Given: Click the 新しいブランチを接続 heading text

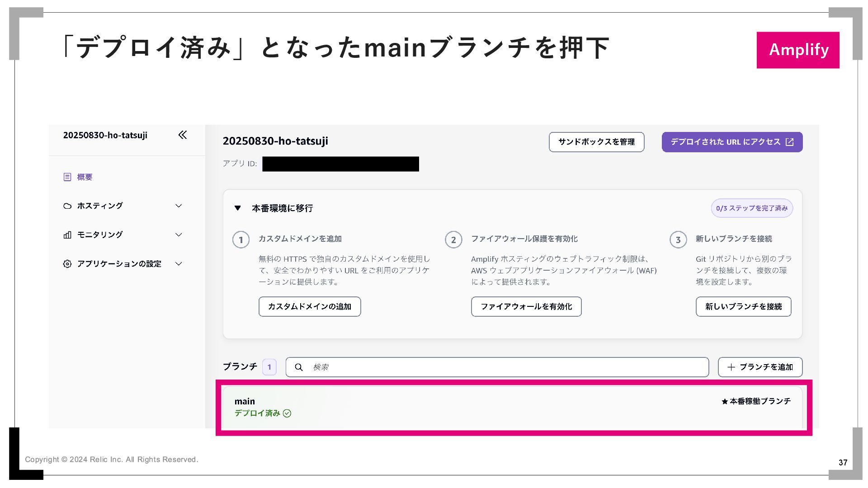Looking at the screenshot, I should (x=734, y=239).
